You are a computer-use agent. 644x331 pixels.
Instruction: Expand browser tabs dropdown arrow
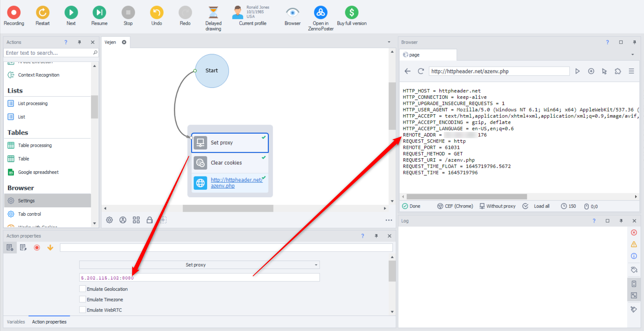pos(633,55)
